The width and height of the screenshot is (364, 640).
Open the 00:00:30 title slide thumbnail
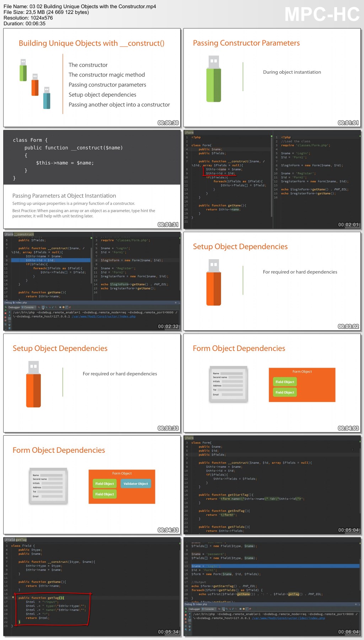[x=92, y=78]
